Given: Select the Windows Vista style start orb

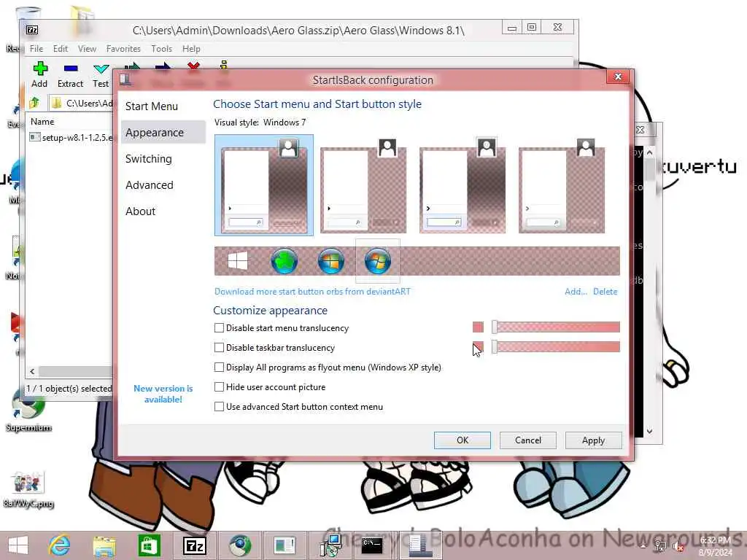Looking at the screenshot, I should click(x=331, y=261).
